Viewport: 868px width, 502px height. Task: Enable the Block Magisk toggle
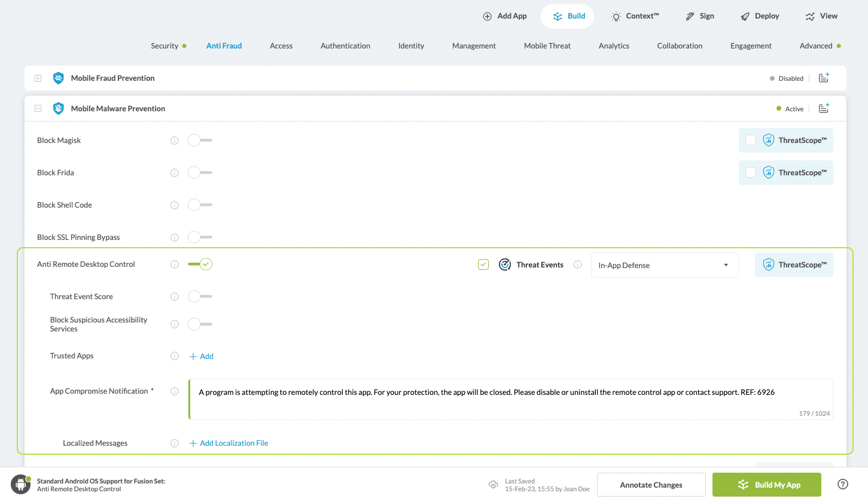pos(199,141)
